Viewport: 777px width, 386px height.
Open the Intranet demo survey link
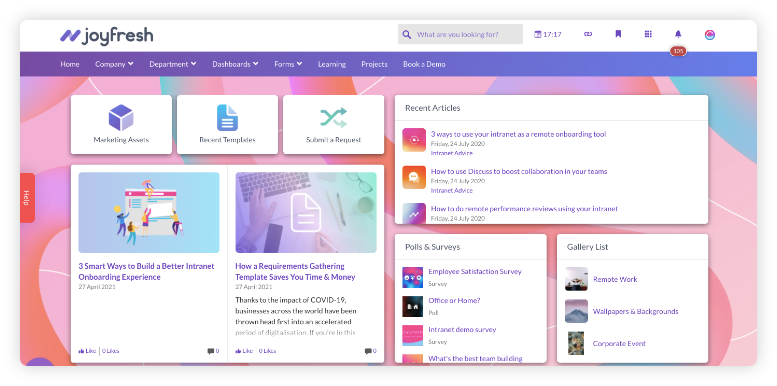coord(462,330)
